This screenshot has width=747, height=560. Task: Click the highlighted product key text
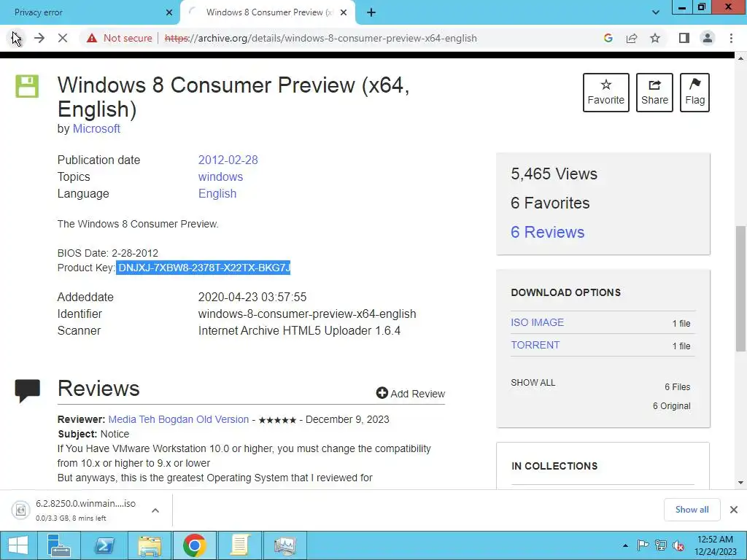(x=204, y=268)
